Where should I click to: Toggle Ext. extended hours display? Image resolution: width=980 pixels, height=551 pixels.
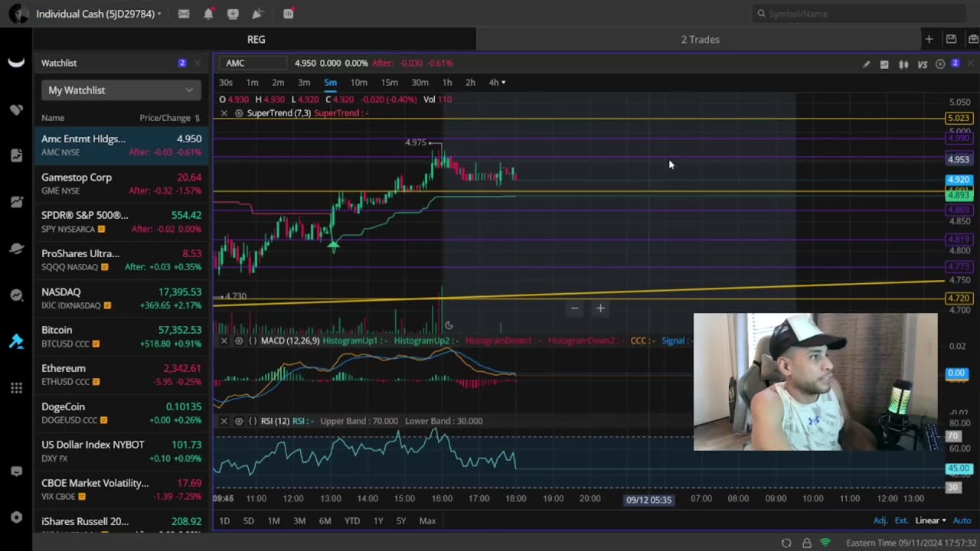pos(901,520)
